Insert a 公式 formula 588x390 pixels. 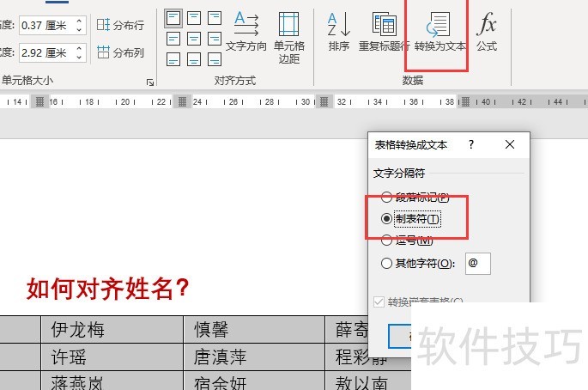[x=487, y=32]
